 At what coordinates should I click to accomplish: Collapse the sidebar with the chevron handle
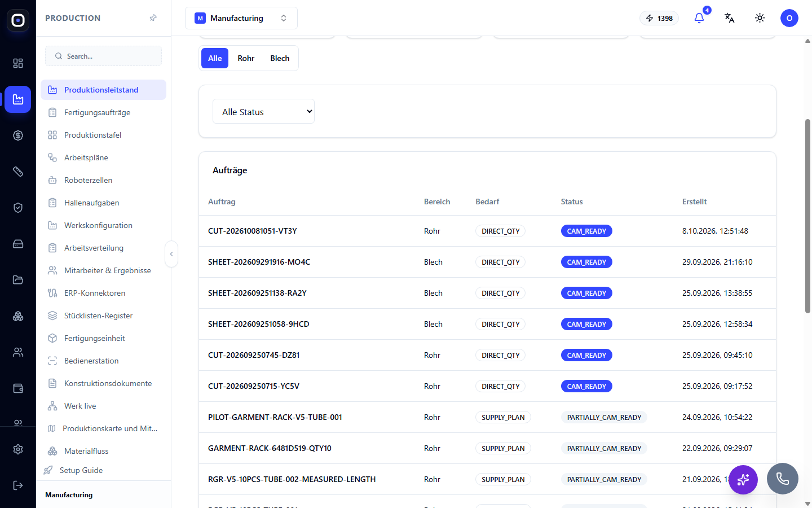click(x=171, y=254)
